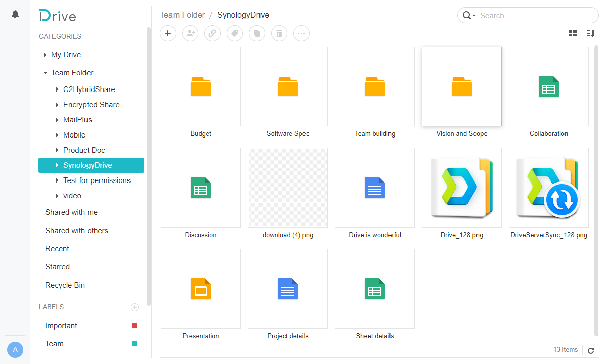Screen dimensions: 607x364
Task: Click the notifications bell icon
Action: (15, 14)
